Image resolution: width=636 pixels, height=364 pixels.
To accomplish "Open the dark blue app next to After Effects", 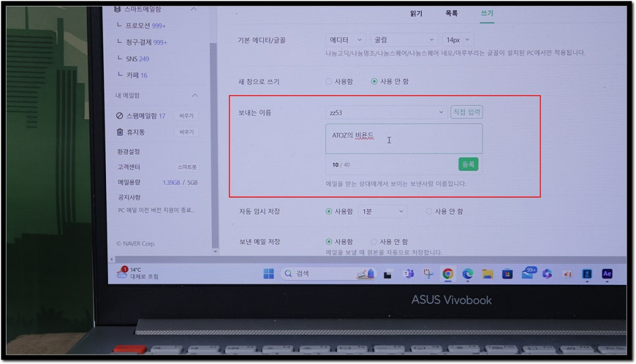I will (x=587, y=274).
